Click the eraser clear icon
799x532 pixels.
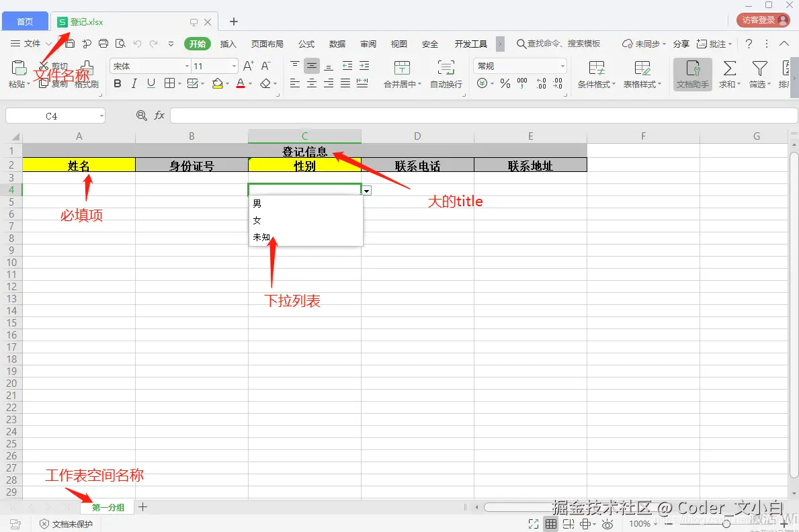(265, 83)
